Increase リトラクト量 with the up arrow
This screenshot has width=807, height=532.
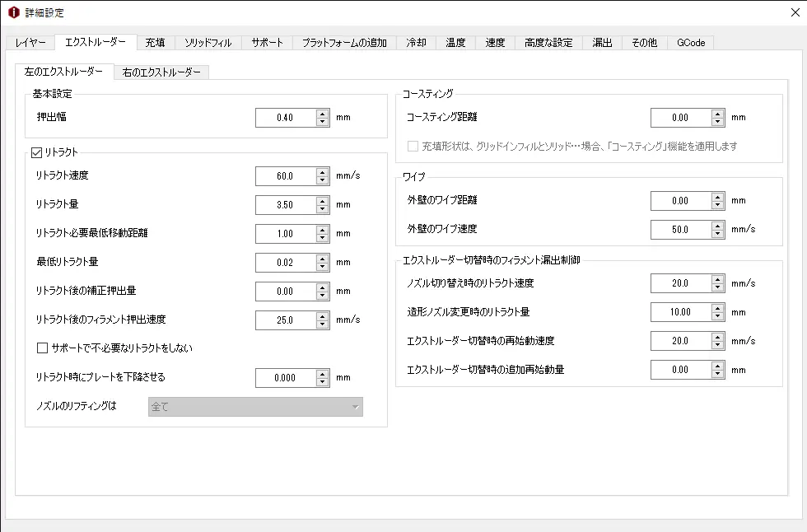(x=322, y=200)
